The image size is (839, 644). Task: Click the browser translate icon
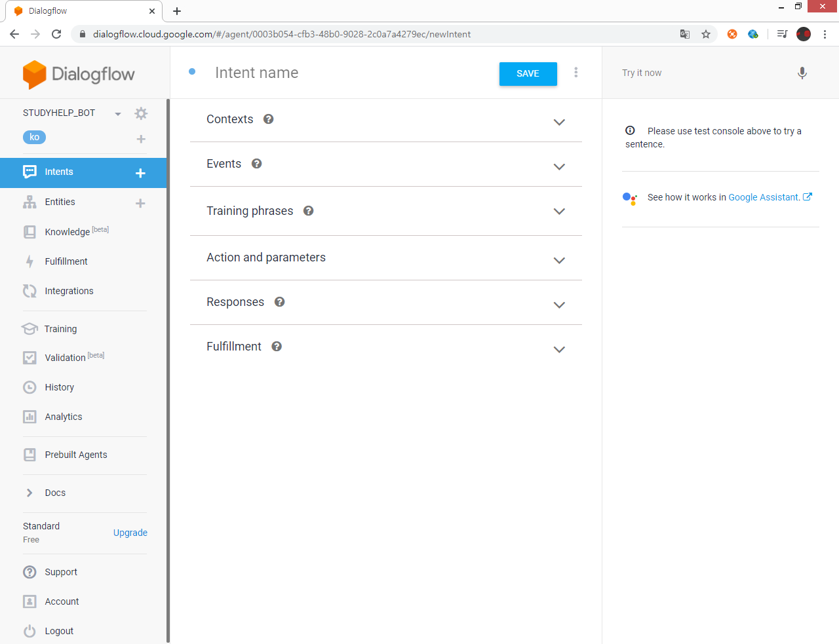(685, 34)
